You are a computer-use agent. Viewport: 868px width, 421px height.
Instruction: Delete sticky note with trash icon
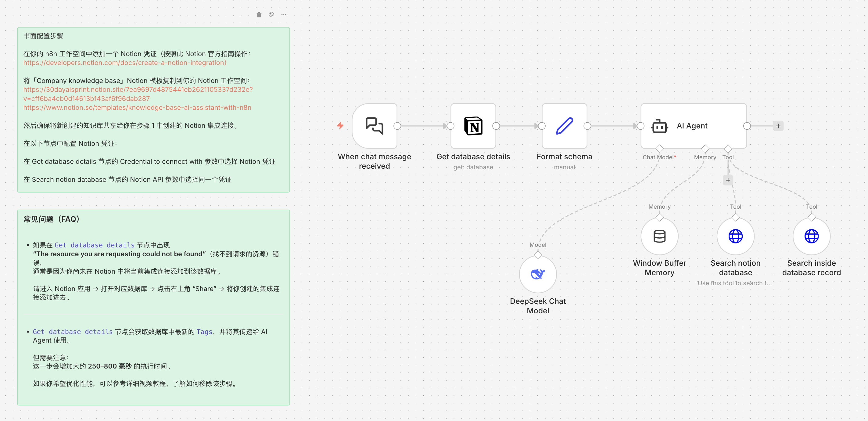pos(259,15)
